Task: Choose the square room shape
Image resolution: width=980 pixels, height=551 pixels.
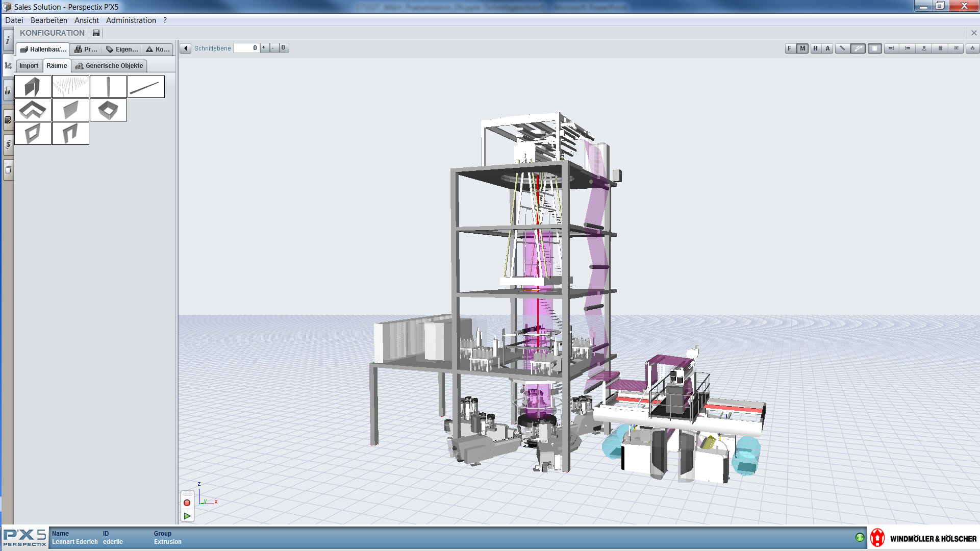Action: [108, 110]
